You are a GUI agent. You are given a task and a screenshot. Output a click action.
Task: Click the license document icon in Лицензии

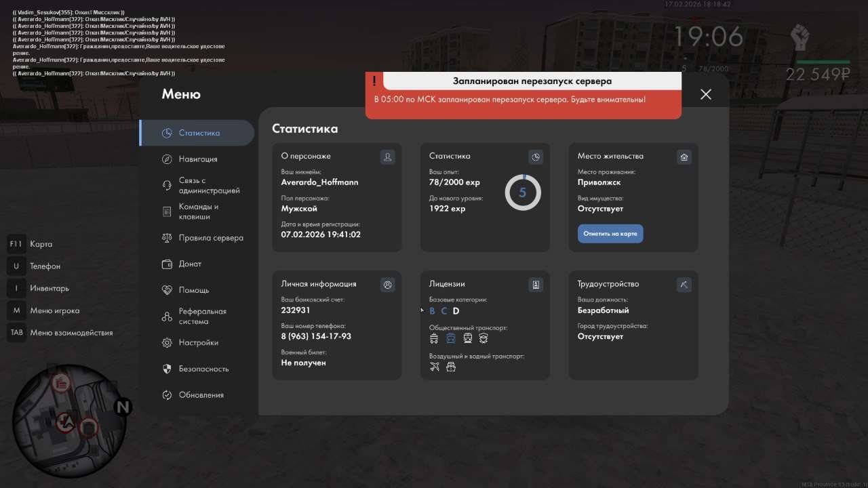[536, 285]
